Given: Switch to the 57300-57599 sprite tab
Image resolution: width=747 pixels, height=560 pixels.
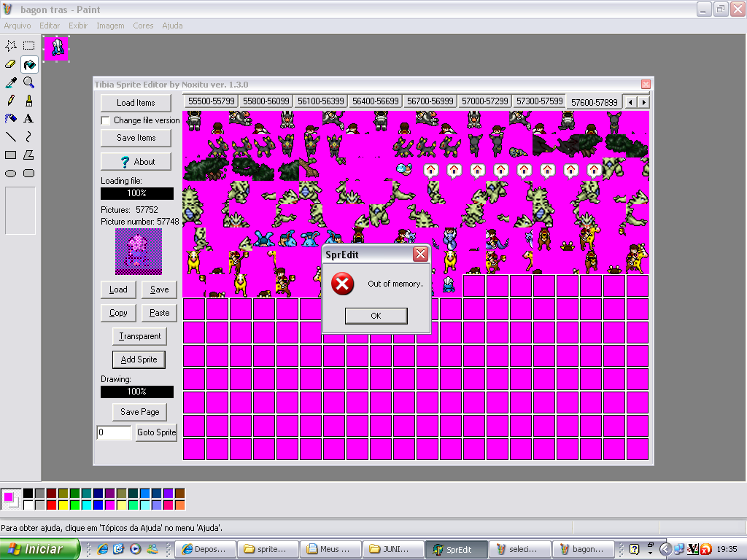Looking at the screenshot, I should click(539, 101).
